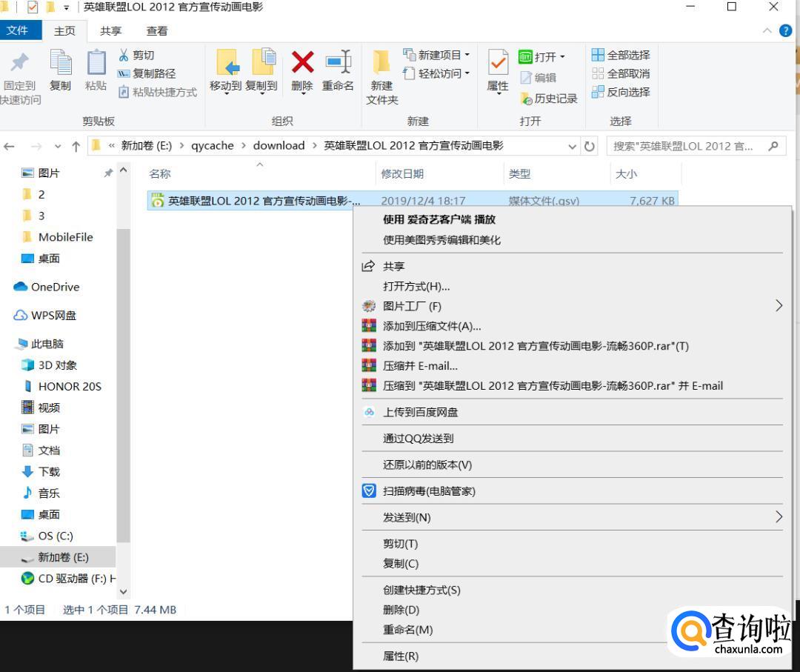Image resolution: width=800 pixels, height=672 pixels.
Task: Expand 图片工厂 (F) submenu
Action: click(x=572, y=306)
